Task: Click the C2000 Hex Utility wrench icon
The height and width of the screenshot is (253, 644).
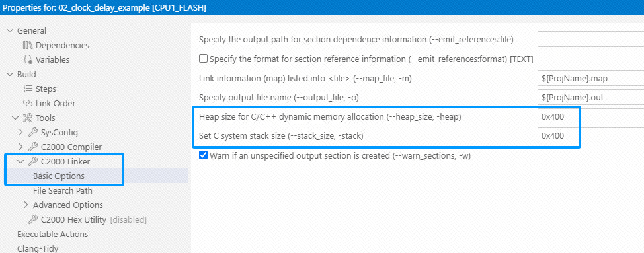Action: pyautogui.click(x=33, y=219)
